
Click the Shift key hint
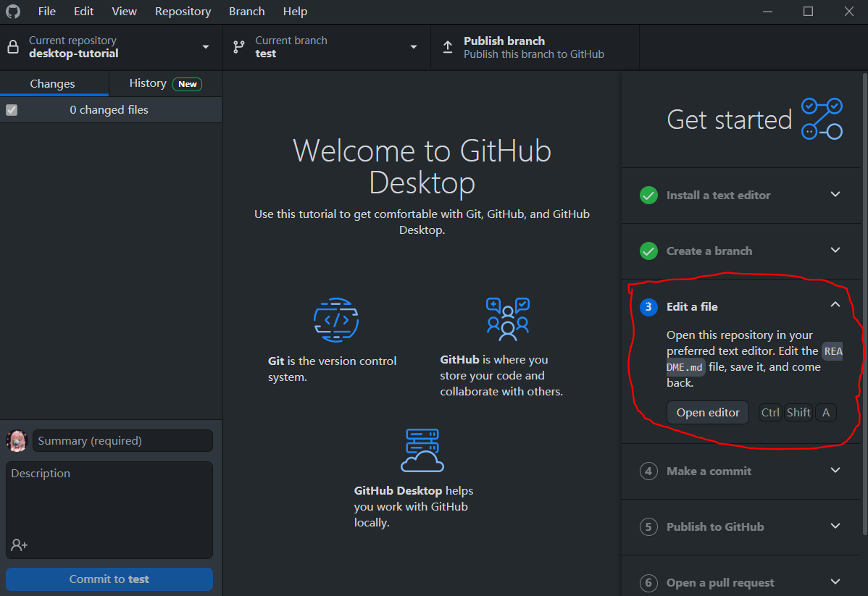(x=798, y=412)
